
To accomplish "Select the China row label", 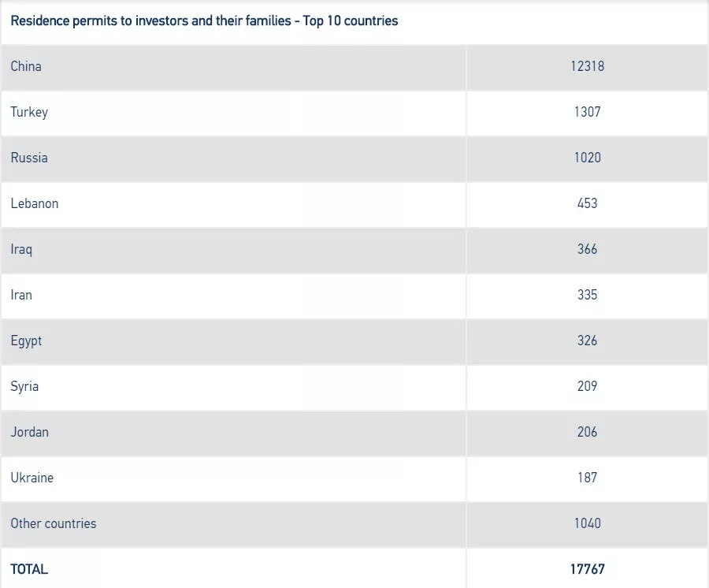I will 26,66.
